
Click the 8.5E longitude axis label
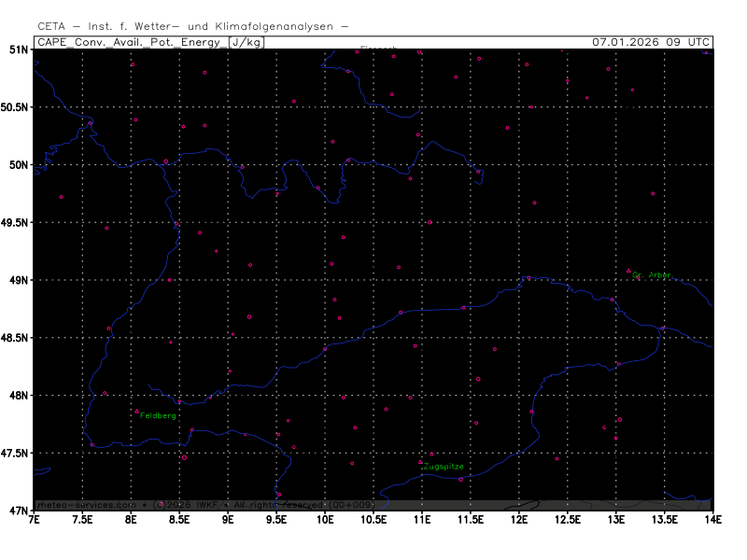tap(179, 519)
